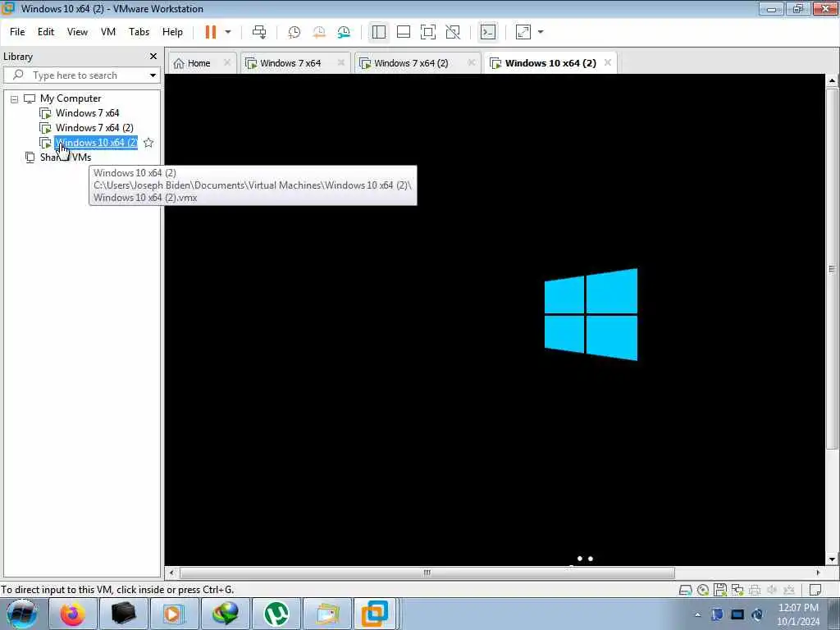Toggle Unity mode icon
This screenshot has height=630, width=840.
453,32
